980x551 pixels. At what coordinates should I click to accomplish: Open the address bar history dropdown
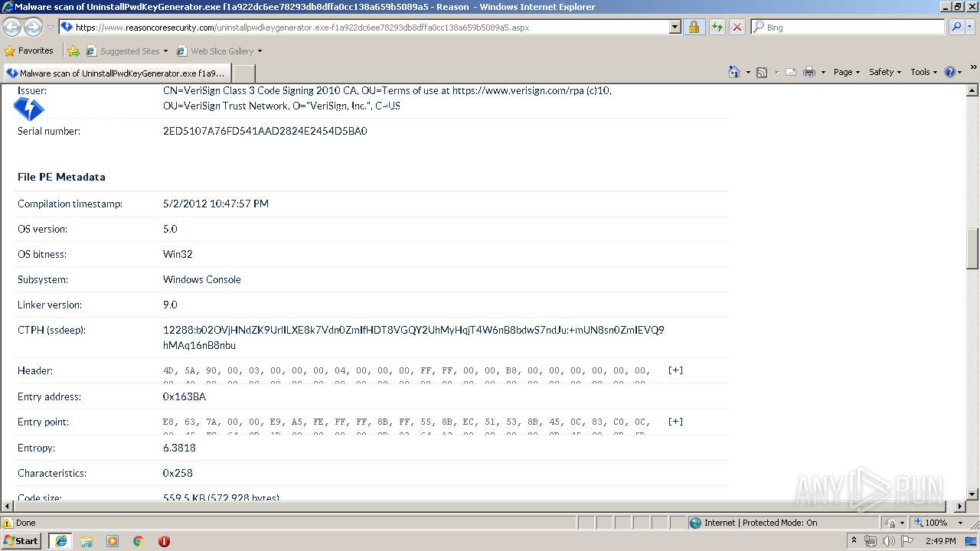(x=675, y=27)
